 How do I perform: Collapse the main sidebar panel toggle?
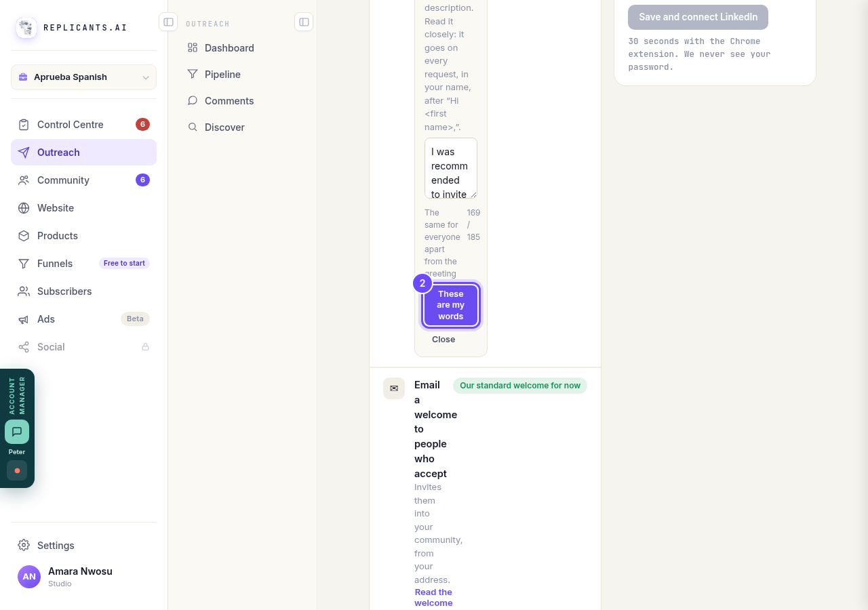[x=168, y=22]
